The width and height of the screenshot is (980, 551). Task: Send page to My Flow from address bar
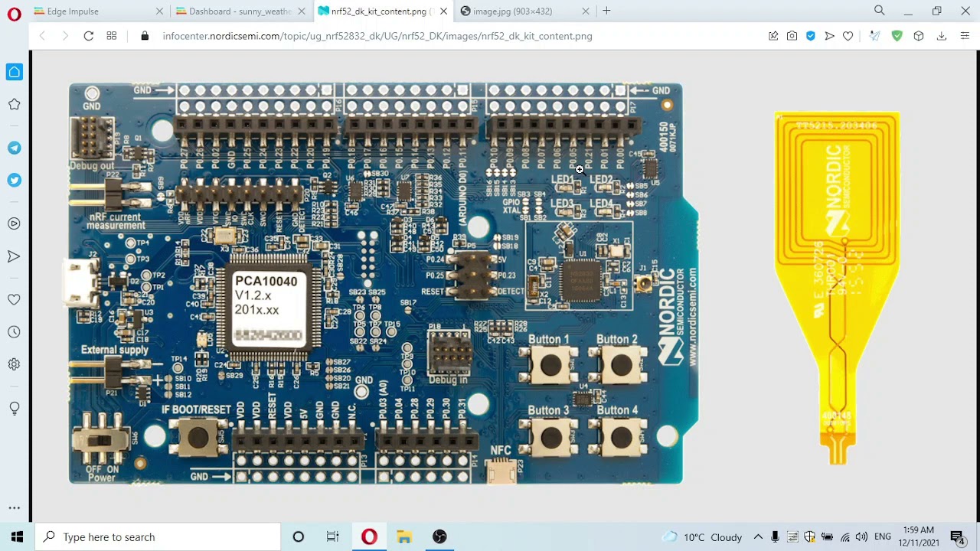pyautogui.click(x=829, y=36)
